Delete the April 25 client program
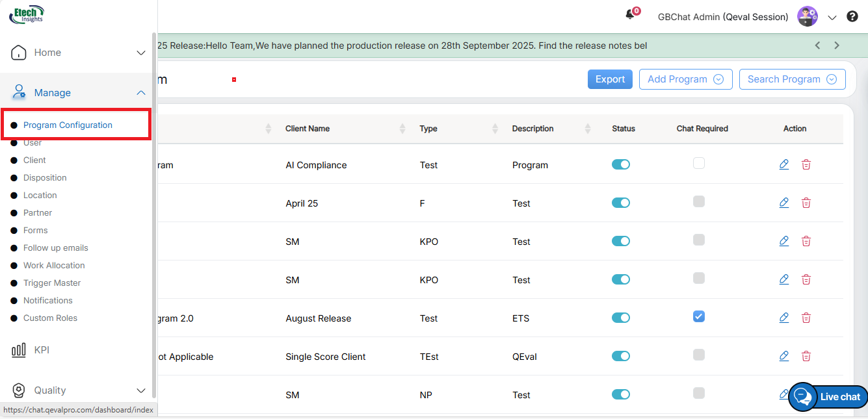The height and width of the screenshot is (419, 868). point(806,203)
